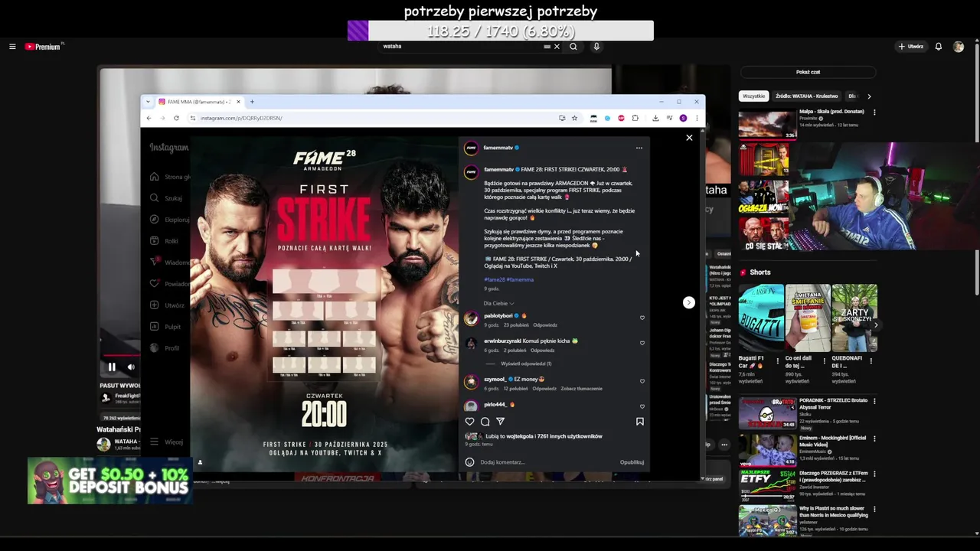Open the YouTube hamburger menu

click(12, 47)
